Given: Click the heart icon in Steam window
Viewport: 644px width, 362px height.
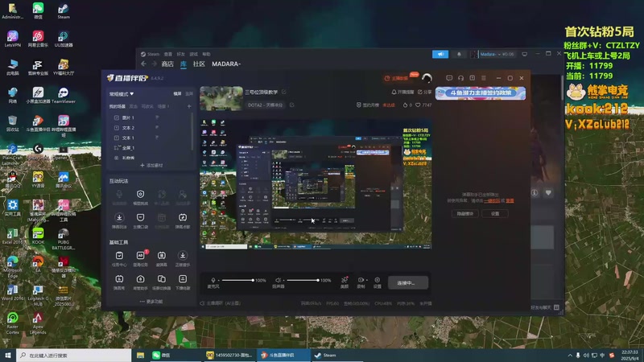Looking at the screenshot, I should click(x=548, y=192).
